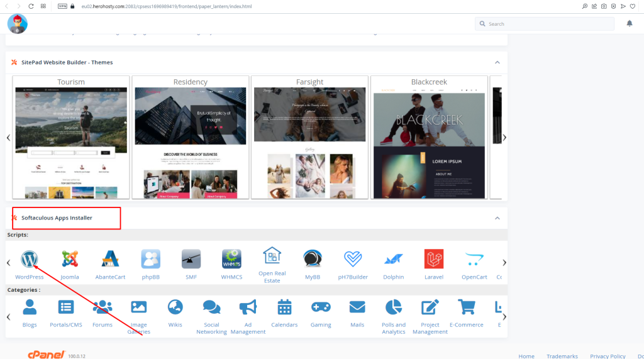Click the Joomla script icon

click(x=70, y=259)
